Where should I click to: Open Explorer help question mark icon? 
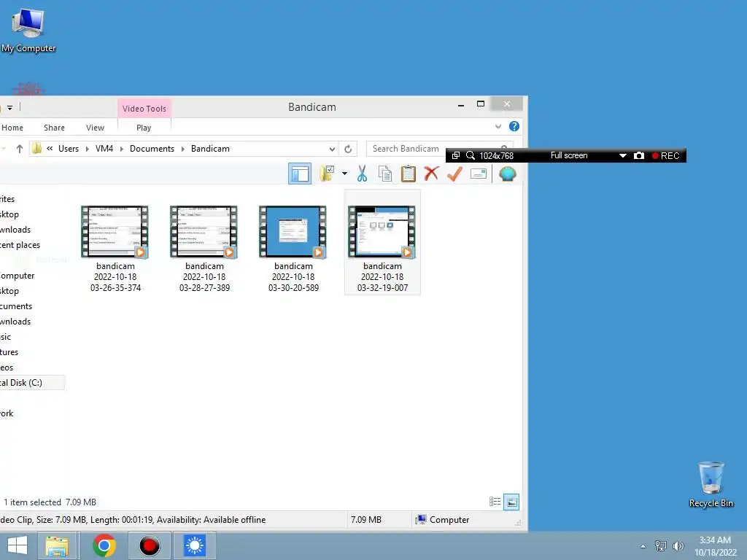(x=514, y=126)
